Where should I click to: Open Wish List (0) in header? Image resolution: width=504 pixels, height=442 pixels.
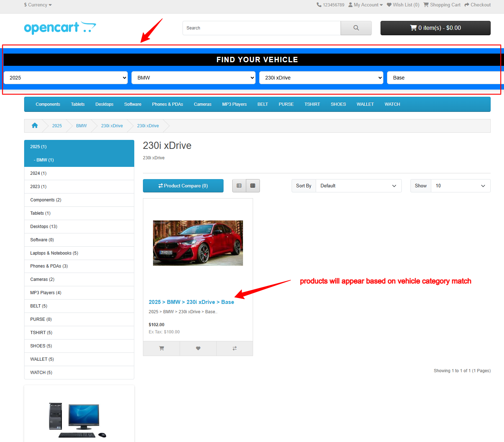coord(403,5)
